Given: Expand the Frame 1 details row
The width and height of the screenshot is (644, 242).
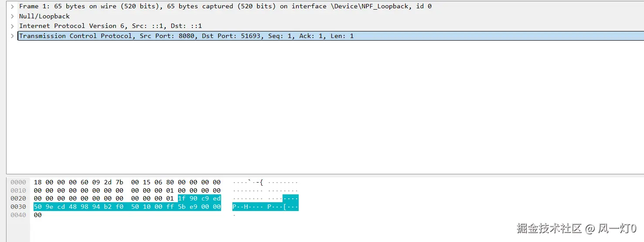Looking at the screenshot, I should [12, 7].
